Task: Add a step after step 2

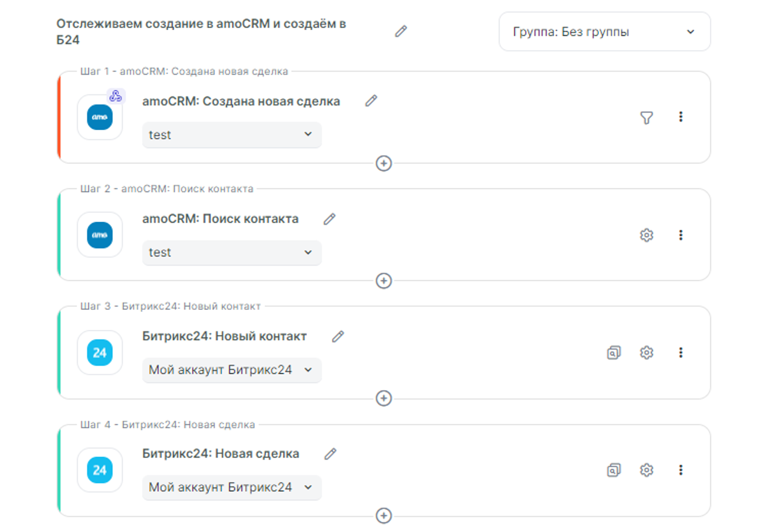Action: (x=384, y=281)
